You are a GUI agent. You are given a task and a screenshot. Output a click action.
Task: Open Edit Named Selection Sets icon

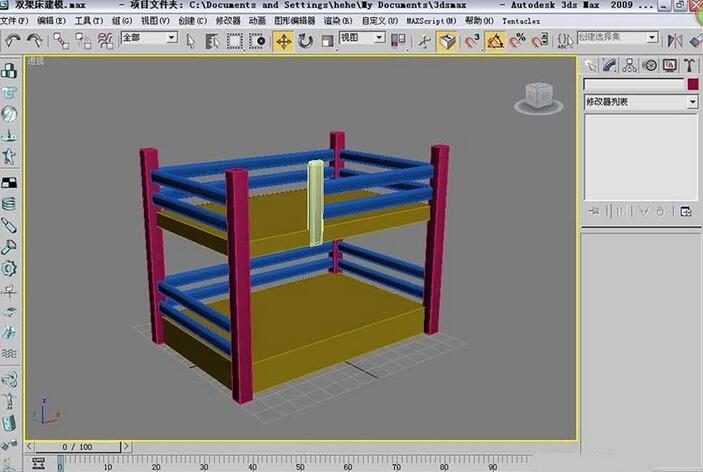[x=565, y=41]
